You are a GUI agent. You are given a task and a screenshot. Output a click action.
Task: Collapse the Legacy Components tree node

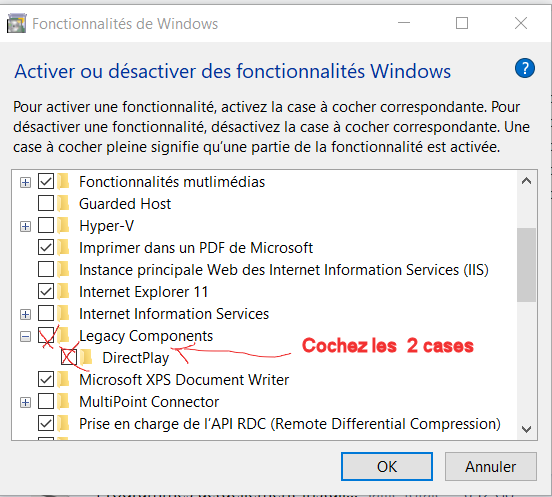pyautogui.click(x=25, y=337)
